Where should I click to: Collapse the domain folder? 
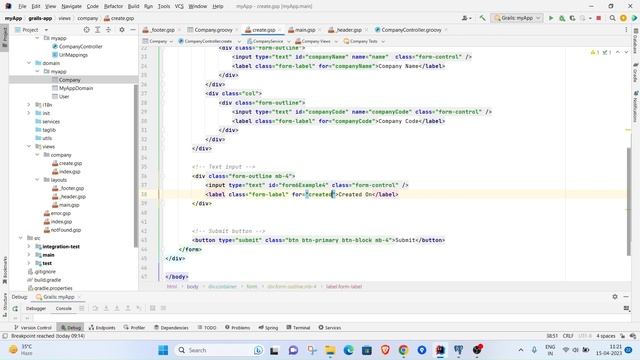pyautogui.click(x=29, y=63)
